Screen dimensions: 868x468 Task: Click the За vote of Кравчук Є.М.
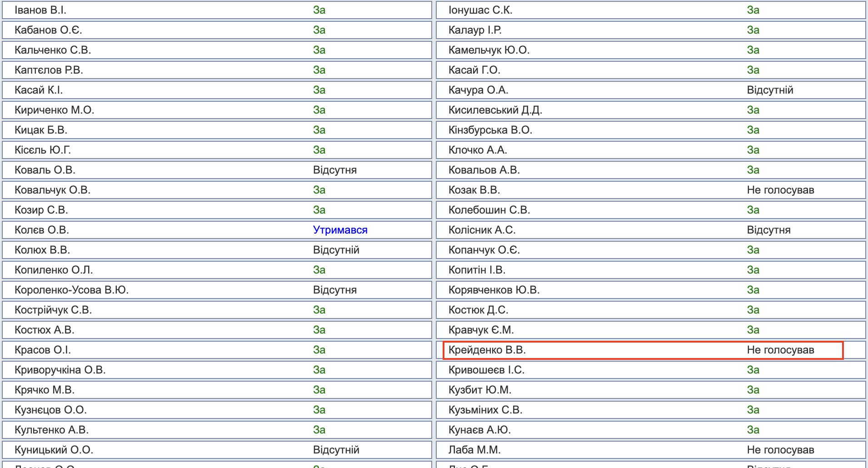click(753, 330)
